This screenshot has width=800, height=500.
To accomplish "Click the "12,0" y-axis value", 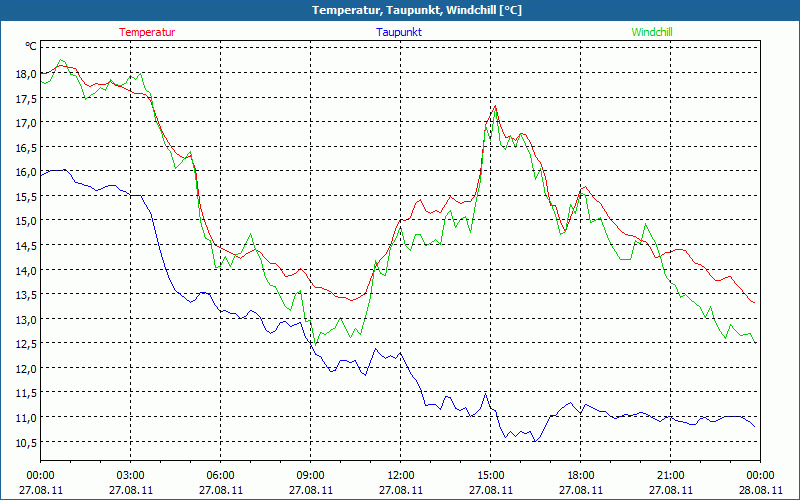I will [x=26, y=368].
